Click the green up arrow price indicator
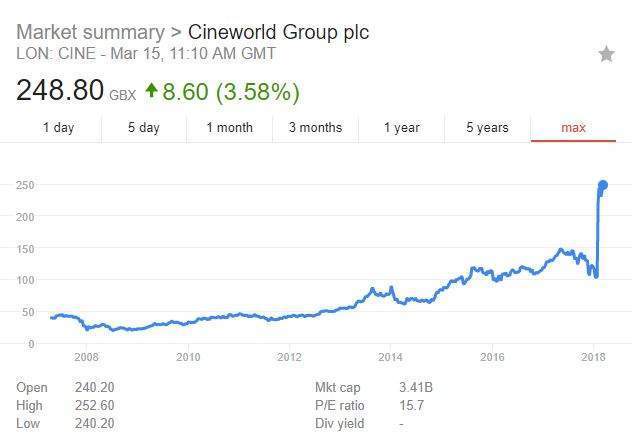The width and height of the screenshot is (632, 437). [x=152, y=92]
